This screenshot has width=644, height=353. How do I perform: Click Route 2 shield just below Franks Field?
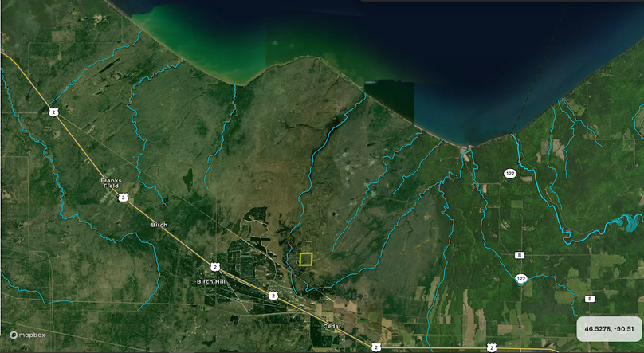(123, 197)
